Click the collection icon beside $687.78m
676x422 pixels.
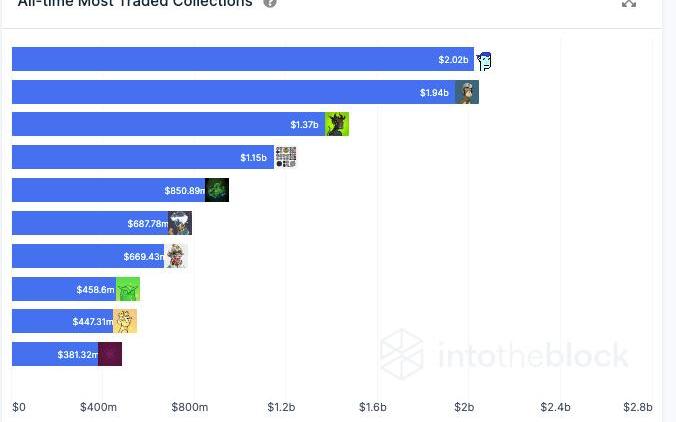tap(180, 223)
